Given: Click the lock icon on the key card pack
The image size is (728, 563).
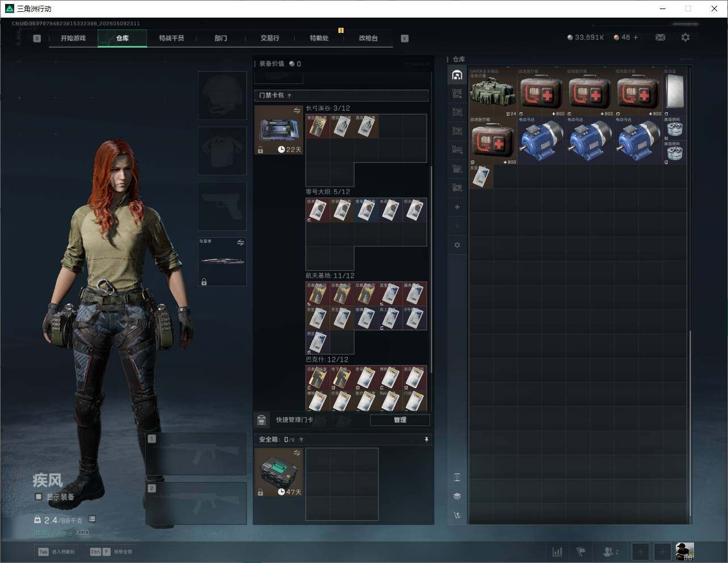Looking at the screenshot, I should (260, 150).
